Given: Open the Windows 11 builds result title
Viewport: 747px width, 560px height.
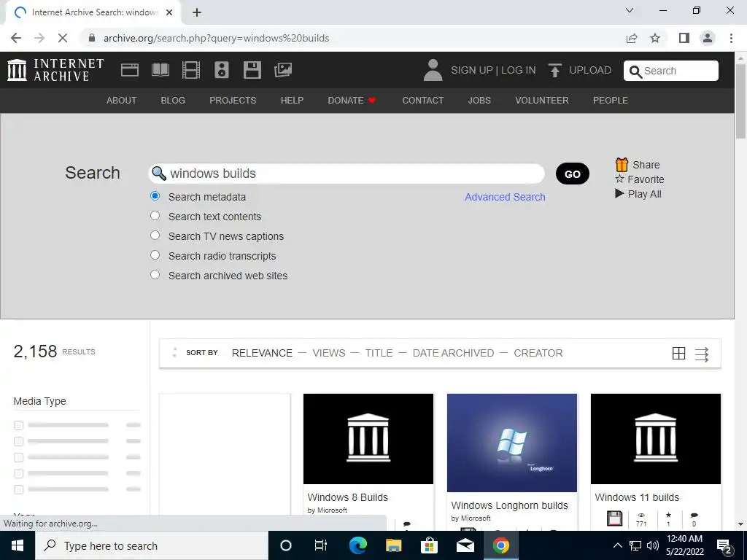Looking at the screenshot, I should point(636,497).
